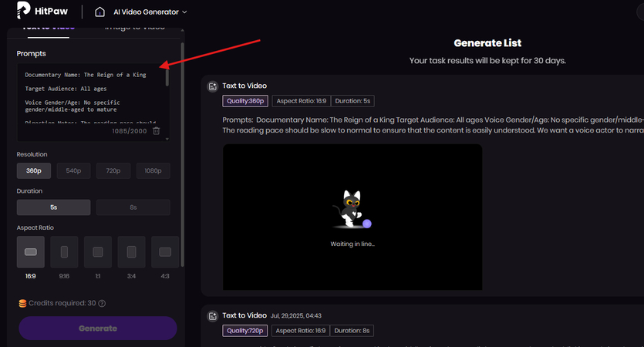Go to home via house icon
Image resolution: width=644 pixels, height=347 pixels.
99,12
